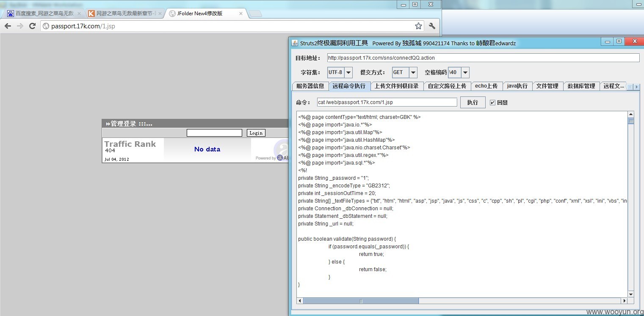Click the browser forward arrow
Viewport: 644px width, 316px height.
click(x=20, y=26)
